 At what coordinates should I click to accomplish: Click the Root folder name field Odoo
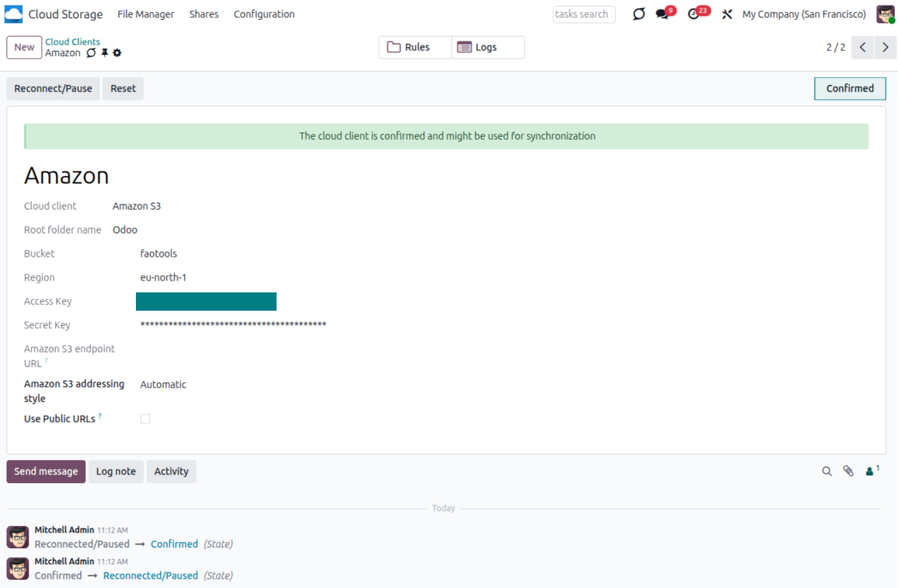125,230
